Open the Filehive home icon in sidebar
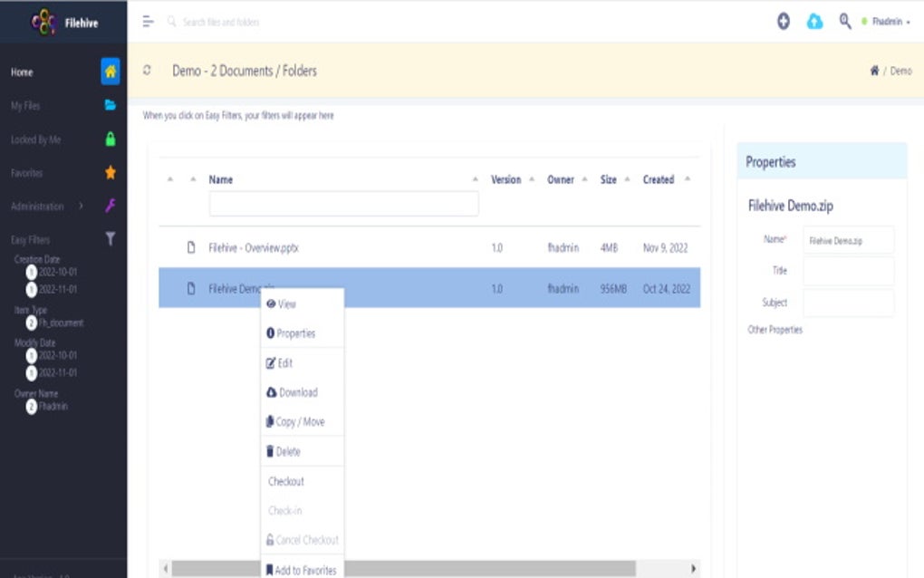This screenshot has width=924, height=578. tap(109, 72)
